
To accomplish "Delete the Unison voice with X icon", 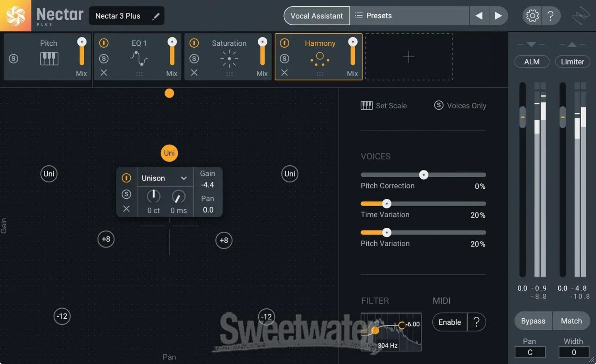I will [x=126, y=209].
